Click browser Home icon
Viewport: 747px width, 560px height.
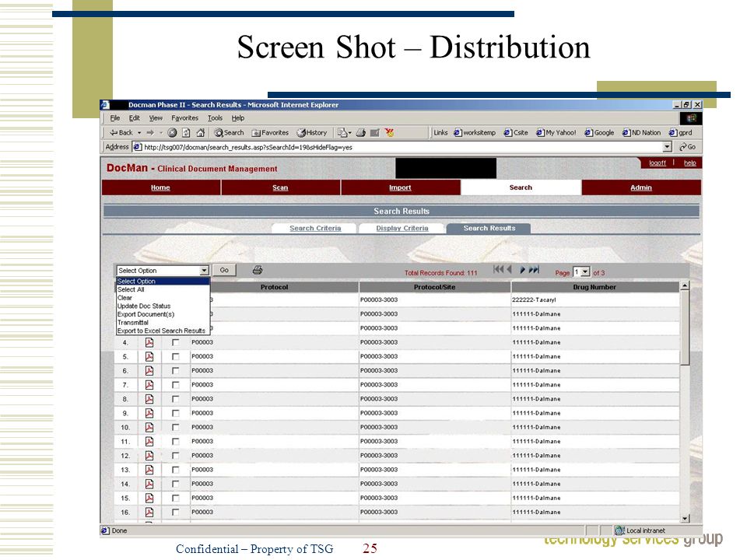201,133
